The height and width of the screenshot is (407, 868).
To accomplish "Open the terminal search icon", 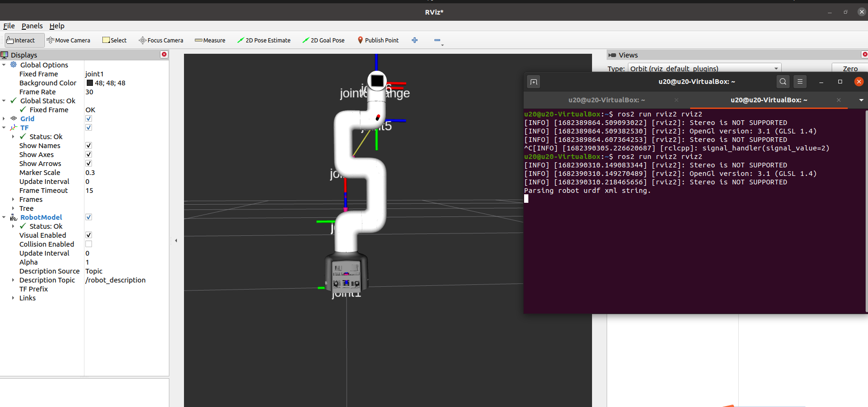I will (783, 82).
